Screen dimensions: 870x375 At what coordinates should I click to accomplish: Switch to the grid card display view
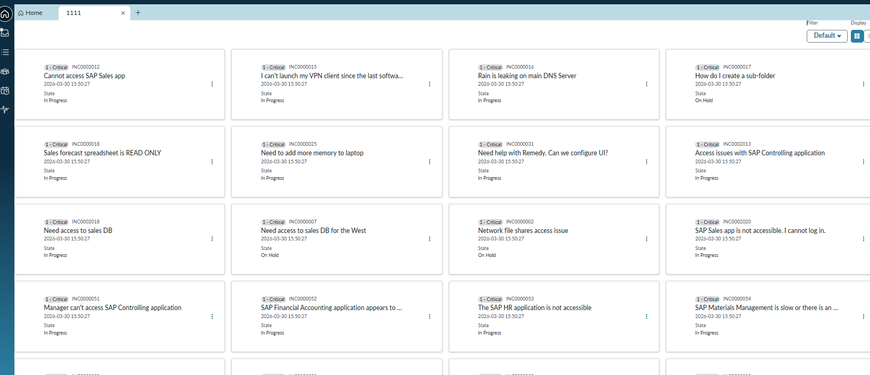857,36
